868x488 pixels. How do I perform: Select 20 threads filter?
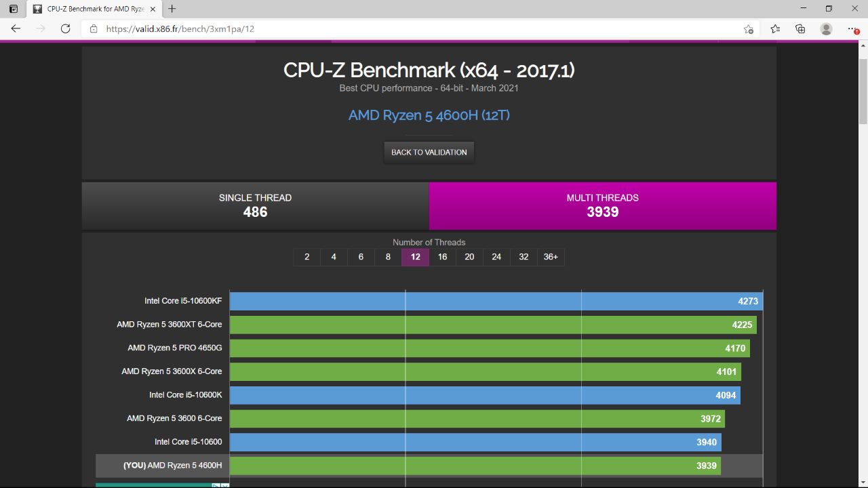pyautogui.click(x=469, y=257)
